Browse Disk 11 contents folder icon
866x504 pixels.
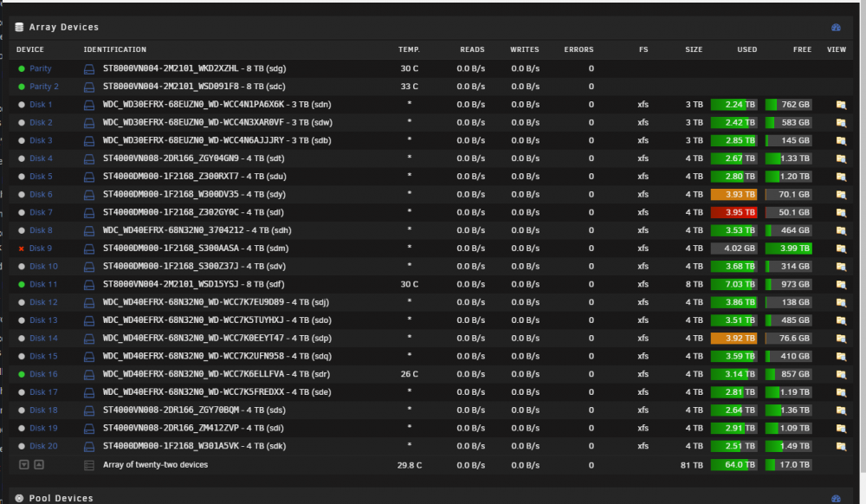click(x=841, y=284)
